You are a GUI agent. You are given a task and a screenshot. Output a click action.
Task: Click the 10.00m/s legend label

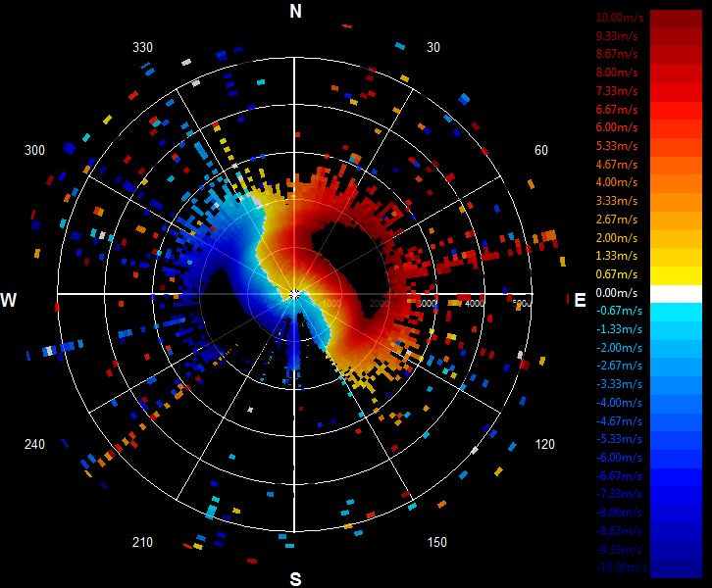[620, 18]
